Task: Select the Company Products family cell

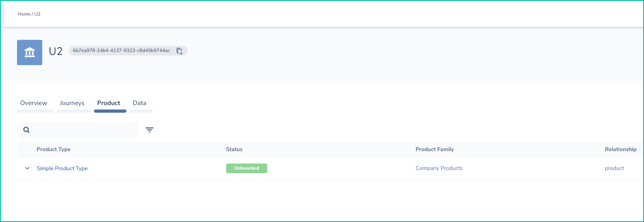Action: pyautogui.click(x=439, y=168)
